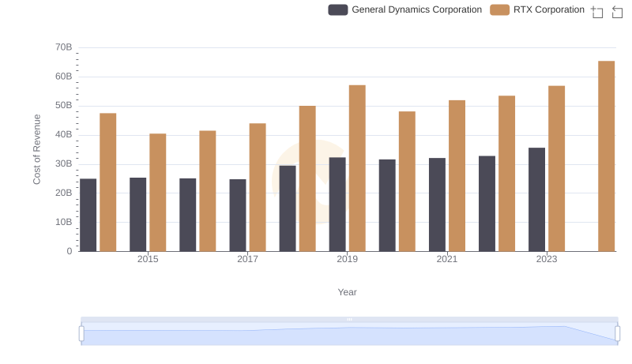The image size is (632, 364).
Task: Select the General Dynamics bar for 2022
Action: pos(487,204)
